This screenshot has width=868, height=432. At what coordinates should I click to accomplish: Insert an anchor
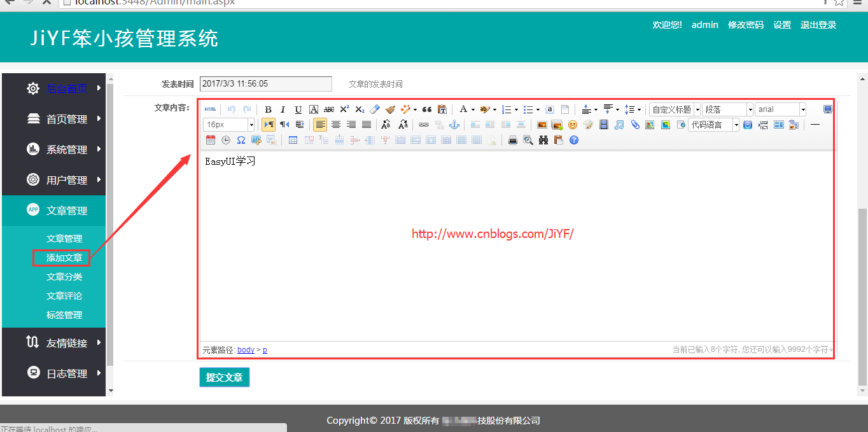454,125
